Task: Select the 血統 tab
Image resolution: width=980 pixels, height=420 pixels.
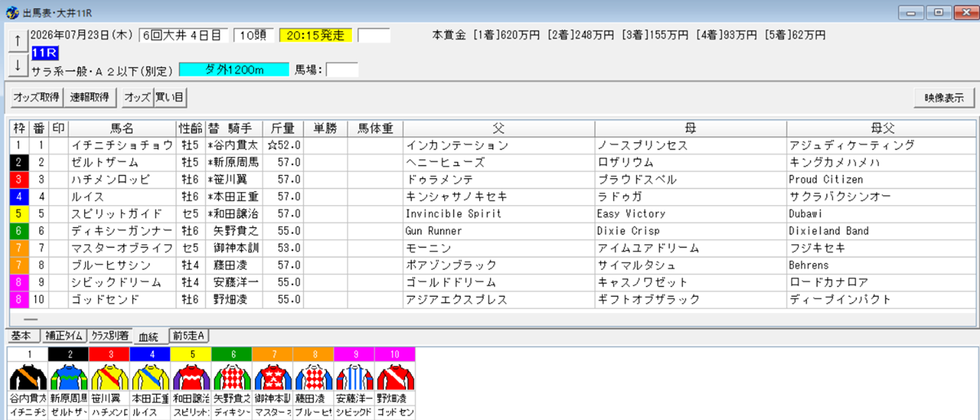Action: (x=149, y=336)
